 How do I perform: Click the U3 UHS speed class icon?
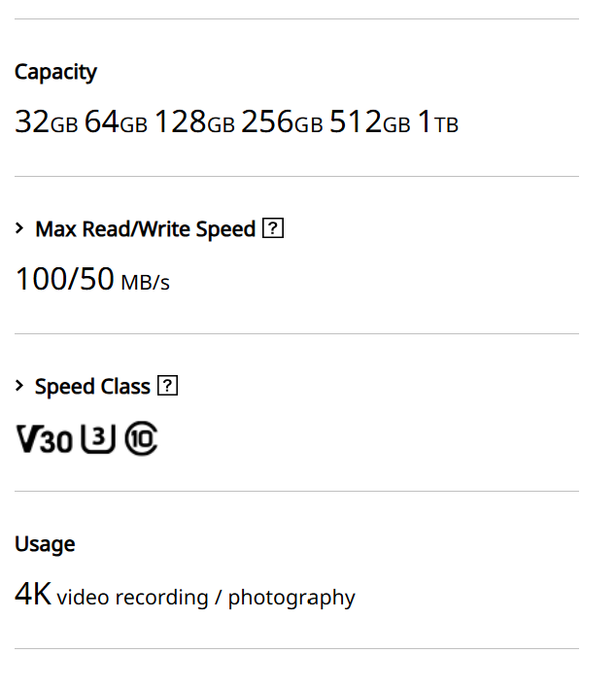tap(98, 440)
